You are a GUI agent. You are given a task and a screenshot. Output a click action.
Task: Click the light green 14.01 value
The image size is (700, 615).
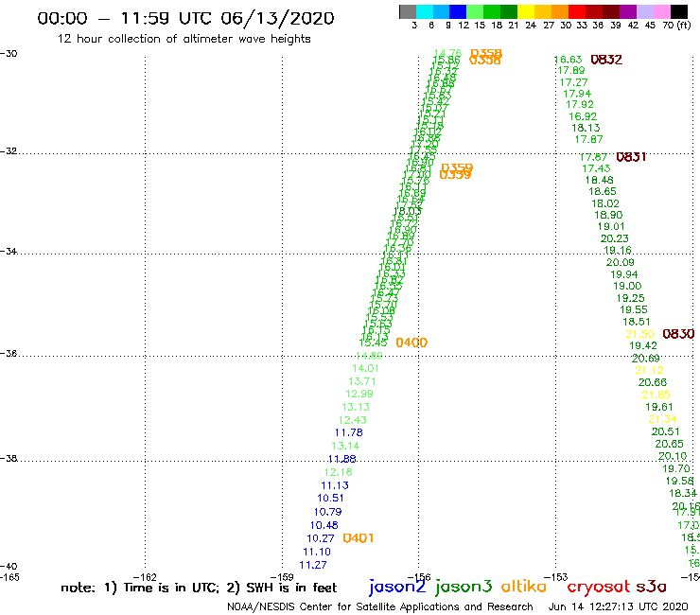(x=365, y=368)
